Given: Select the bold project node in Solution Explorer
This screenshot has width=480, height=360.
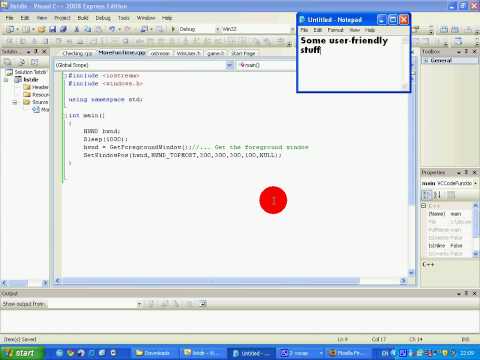Looking at the screenshot, I should pos(27,80).
